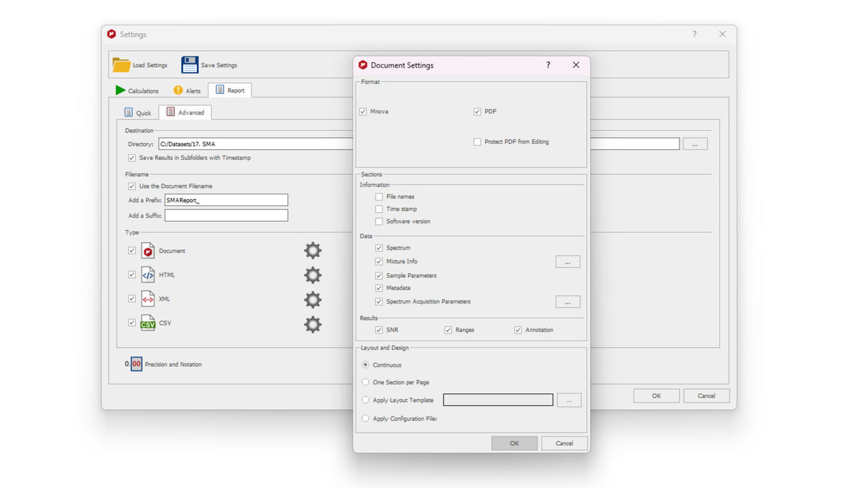
Task: Tick Protect PDF from Editing
Action: click(x=477, y=142)
